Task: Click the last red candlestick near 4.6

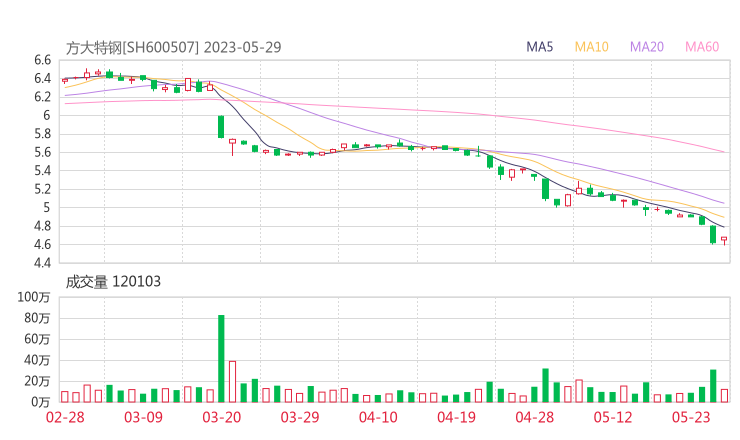Action: click(724, 240)
